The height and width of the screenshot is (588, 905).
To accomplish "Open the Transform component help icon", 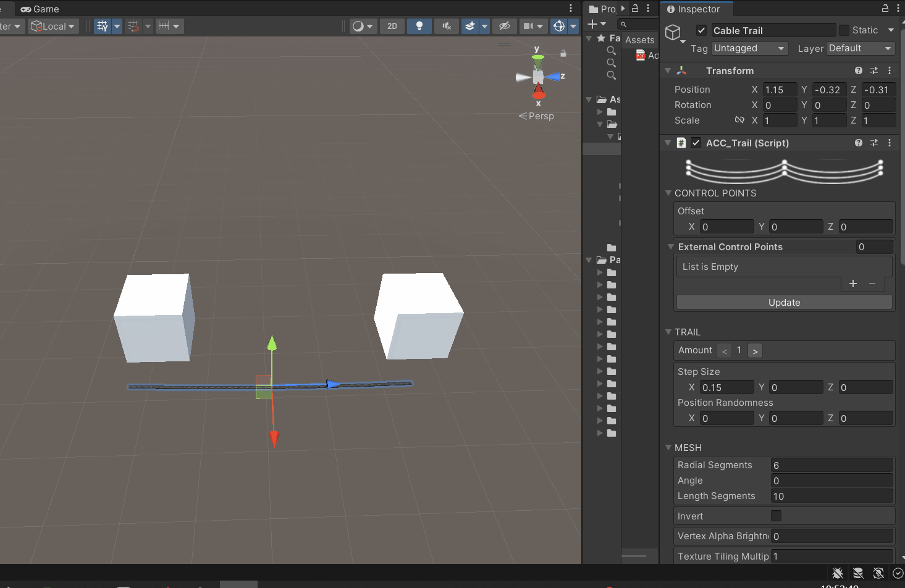I will pos(858,71).
